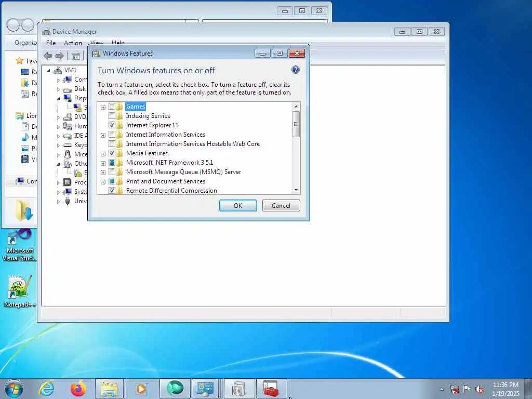Select the Internet Explorer 11 feature label
The width and height of the screenshot is (532, 399).
click(x=152, y=125)
